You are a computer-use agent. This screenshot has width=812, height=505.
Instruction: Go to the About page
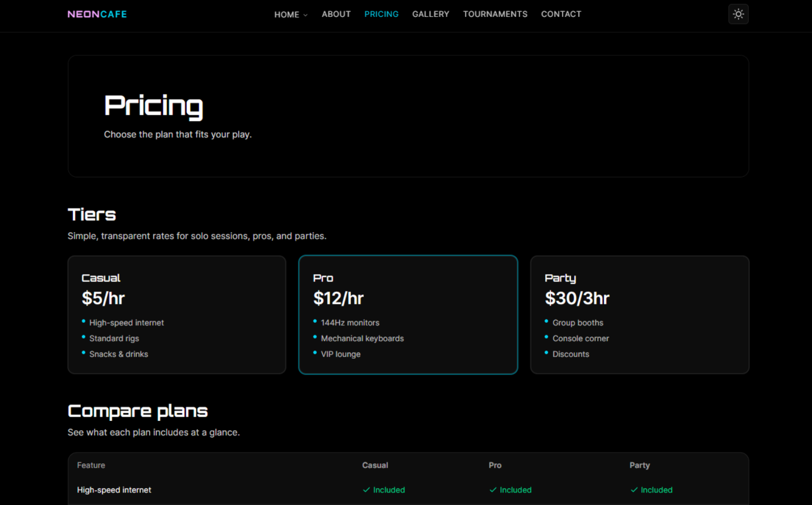[x=336, y=14]
